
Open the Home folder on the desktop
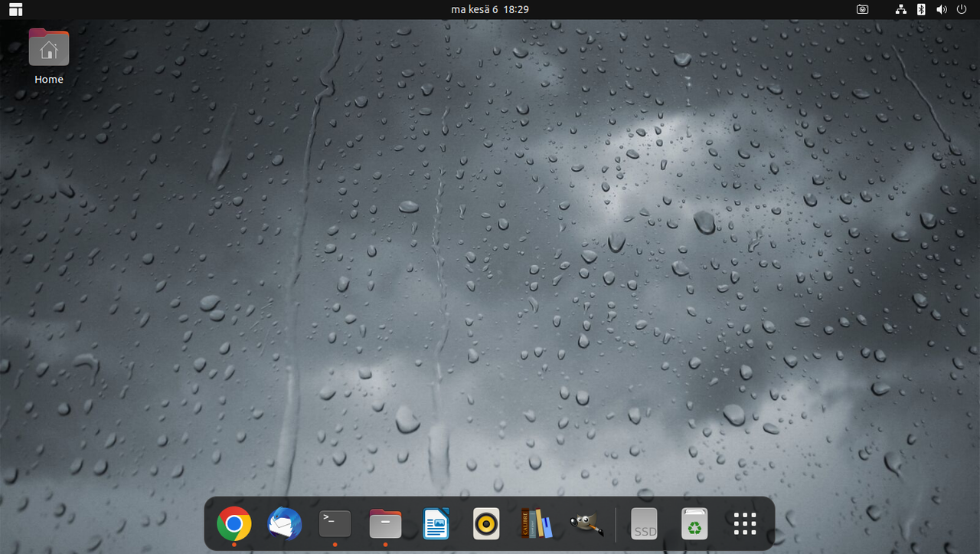[48, 48]
